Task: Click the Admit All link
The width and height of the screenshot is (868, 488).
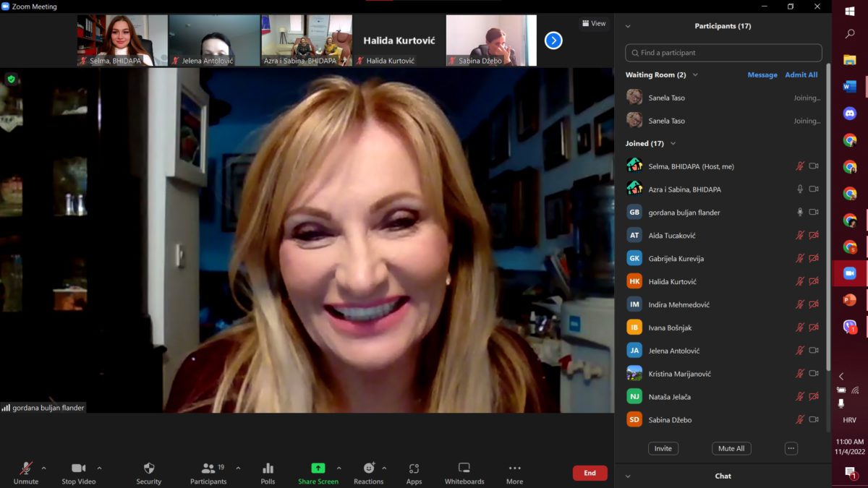Action: [x=801, y=75]
